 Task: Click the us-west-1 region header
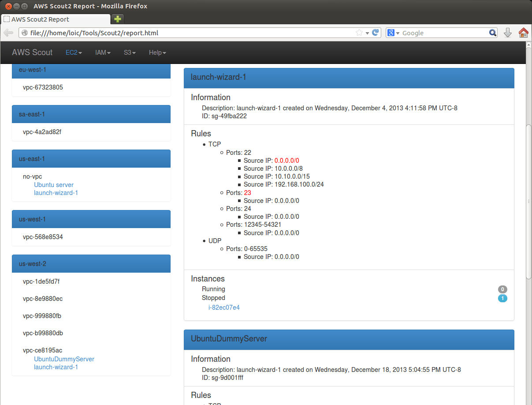[91, 219]
